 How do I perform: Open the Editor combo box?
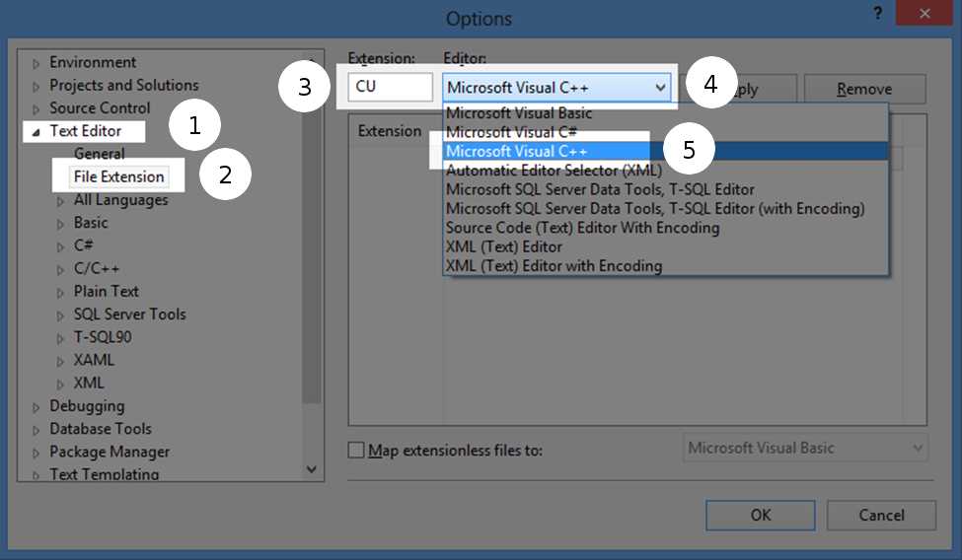coord(556,87)
